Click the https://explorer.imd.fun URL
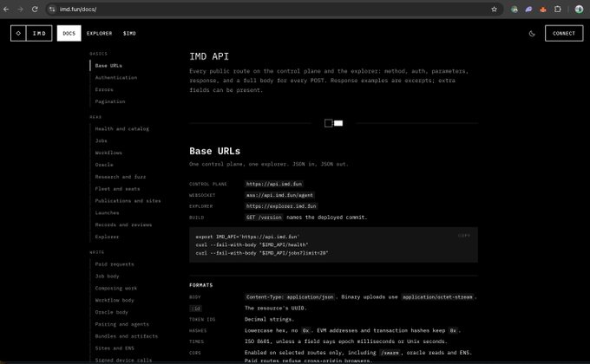Viewport: 590px width, 364px height. coord(281,206)
